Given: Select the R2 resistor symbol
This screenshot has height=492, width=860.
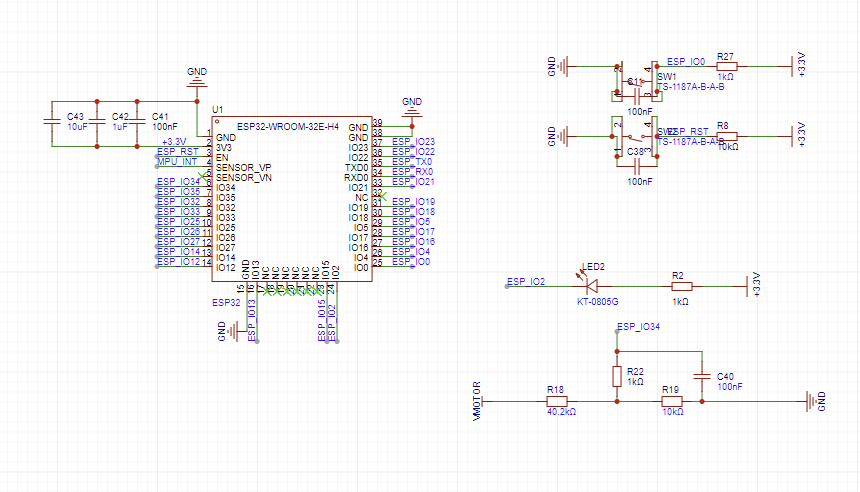Looking at the screenshot, I should 682,286.
